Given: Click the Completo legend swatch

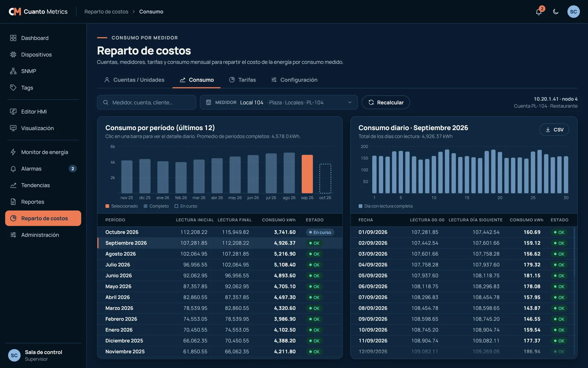Looking at the screenshot, I should tap(146, 206).
